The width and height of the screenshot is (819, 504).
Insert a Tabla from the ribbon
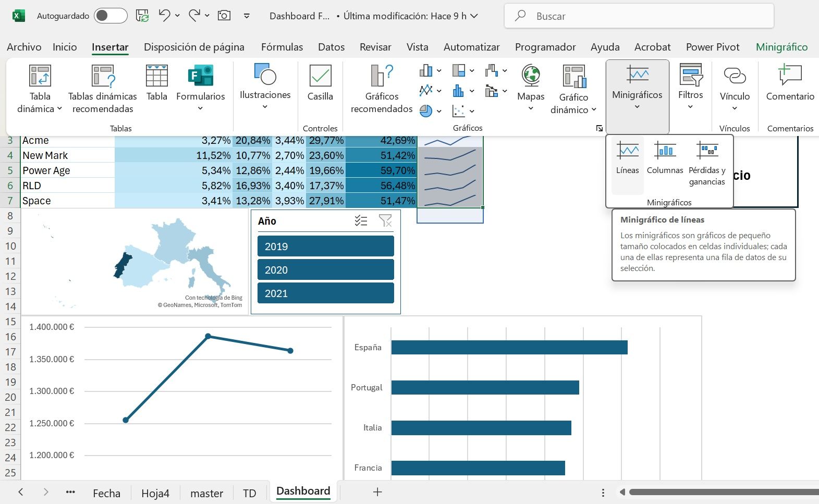coord(156,83)
